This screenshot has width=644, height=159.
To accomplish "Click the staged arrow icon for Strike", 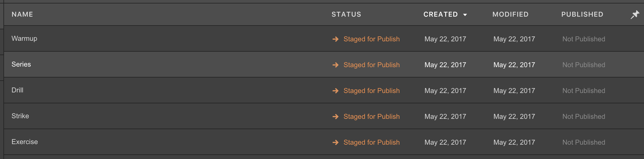I will (x=336, y=117).
